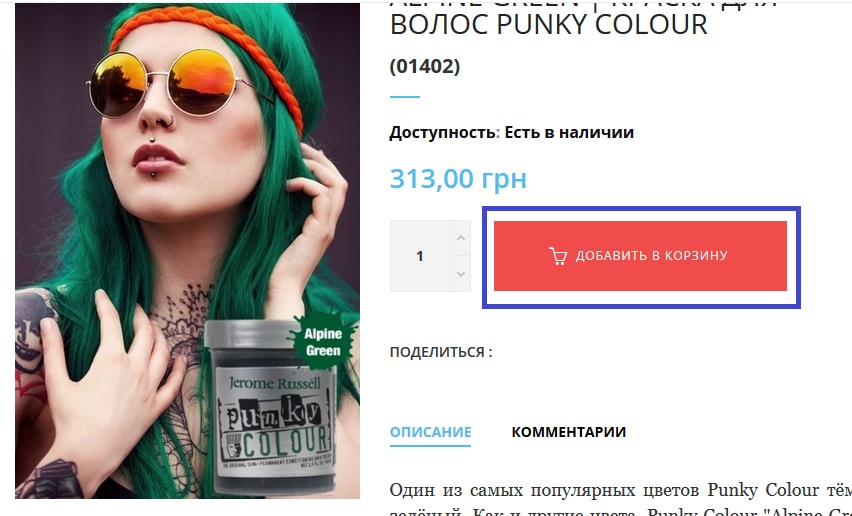Open the ОПИСАНИЕ tab
This screenshot has height=516, width=852.
430,432
